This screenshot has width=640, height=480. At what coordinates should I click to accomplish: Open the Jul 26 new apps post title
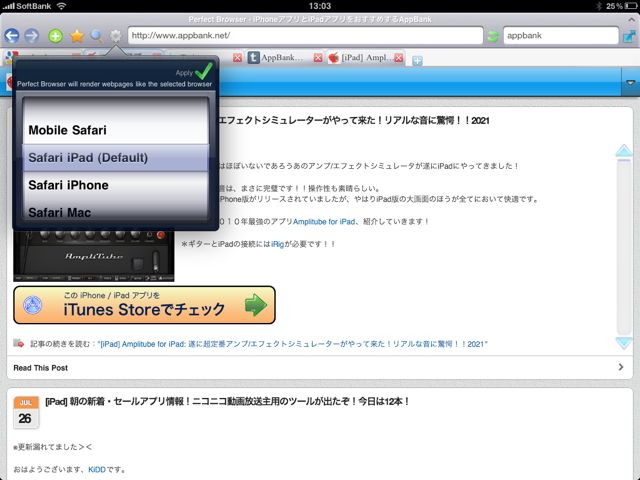[227, 402]
